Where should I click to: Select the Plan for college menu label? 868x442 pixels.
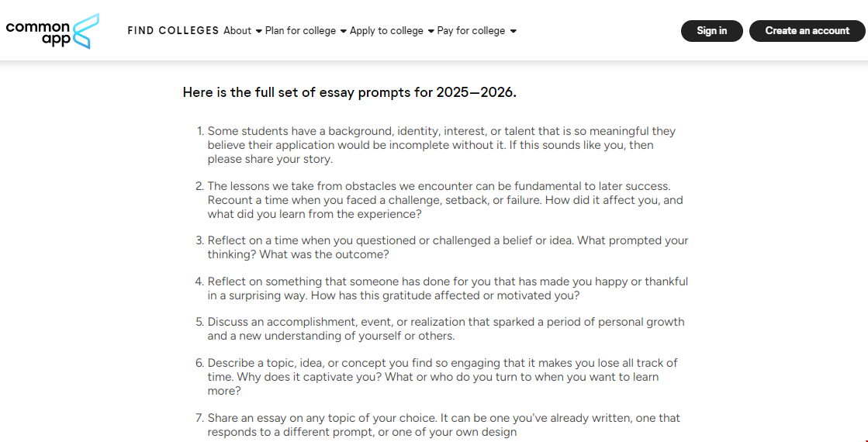point(300,31)
